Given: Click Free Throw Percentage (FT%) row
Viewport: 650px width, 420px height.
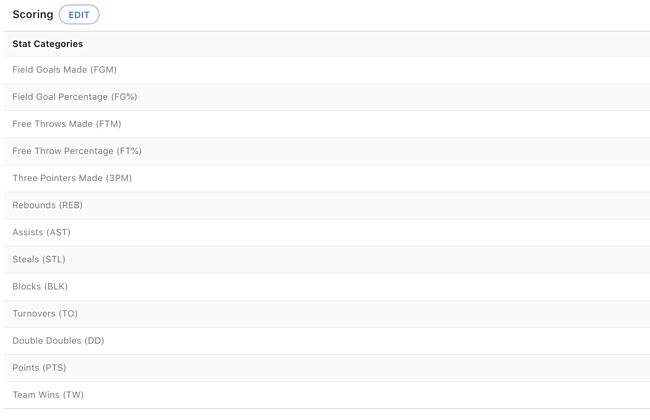Looking at the screenshot, I should pyautogui.click(x=327, y=151).
